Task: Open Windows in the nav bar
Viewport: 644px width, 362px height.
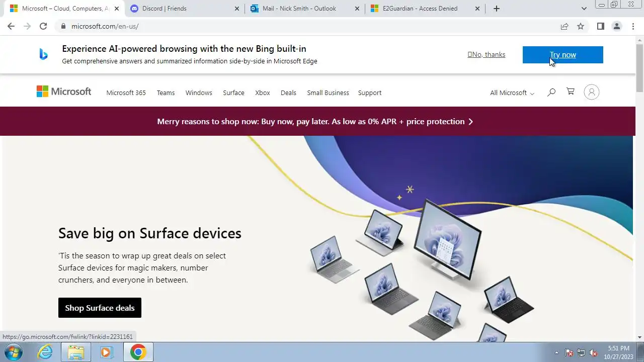Action: (199, 93)
